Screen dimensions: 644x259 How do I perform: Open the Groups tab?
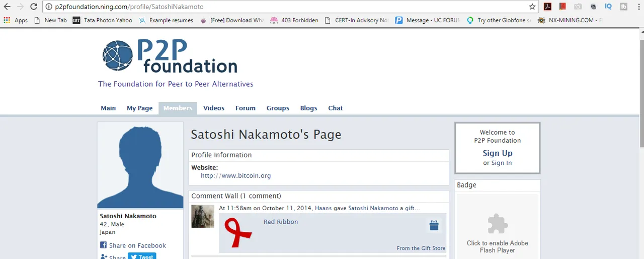tap(278, 108)
